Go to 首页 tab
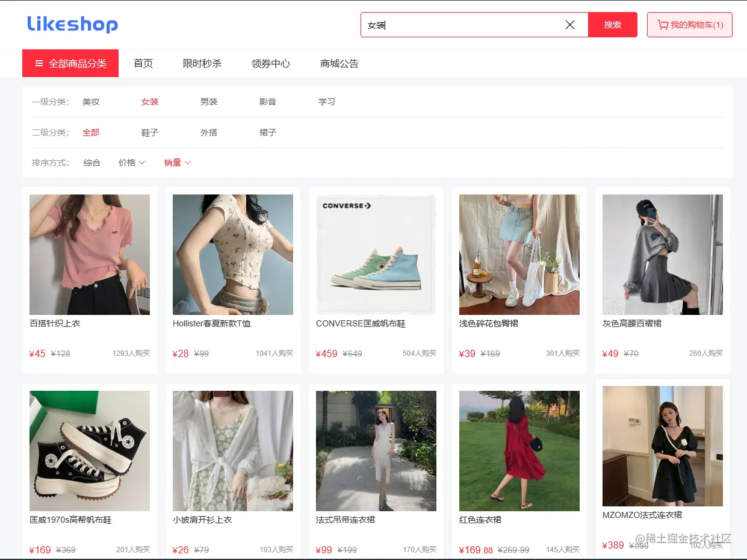The image size is (747, 560). 143,63
